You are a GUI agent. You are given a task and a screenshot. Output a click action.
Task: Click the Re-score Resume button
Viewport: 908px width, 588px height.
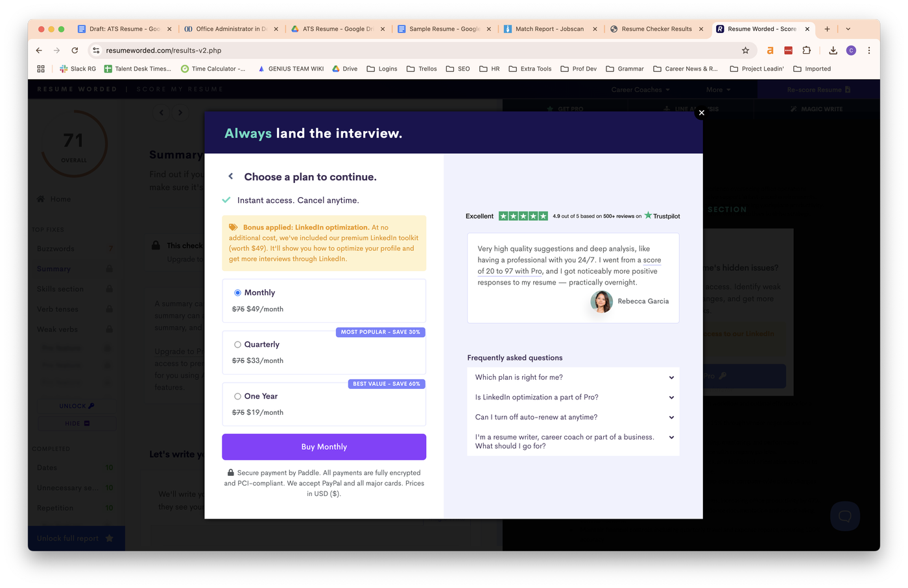[x=818, y=89]
